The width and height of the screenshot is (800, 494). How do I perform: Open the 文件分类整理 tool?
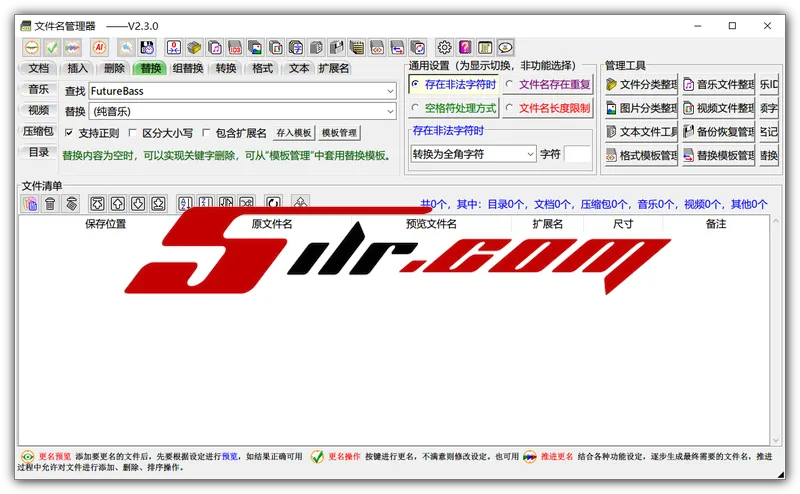click(641, 85)
